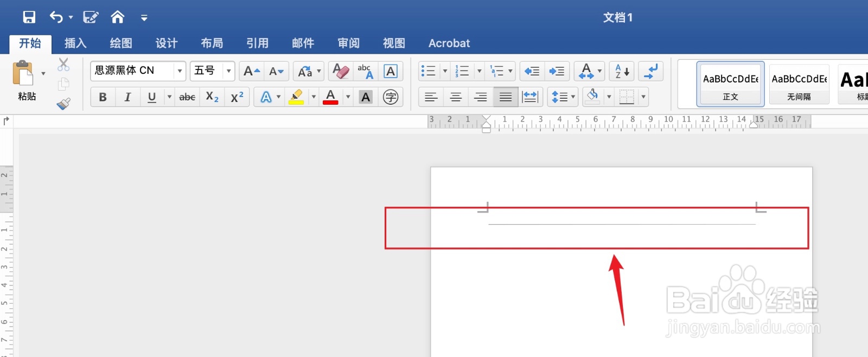This screenshot has height=357, width=868.
Task: Apply paragraph shading paint bucket
Action: [592, 97]
